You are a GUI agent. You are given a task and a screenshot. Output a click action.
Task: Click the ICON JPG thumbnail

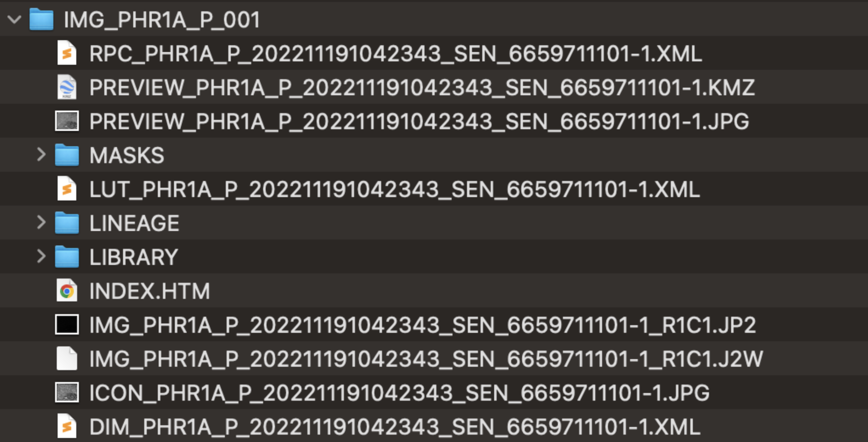67,393
